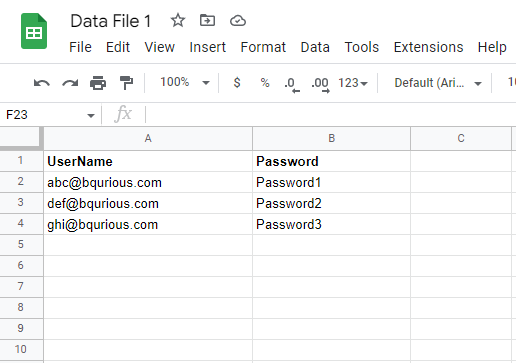Click the Print icon
The width and height of the screenshot is (516, 363).
(98, 83)
